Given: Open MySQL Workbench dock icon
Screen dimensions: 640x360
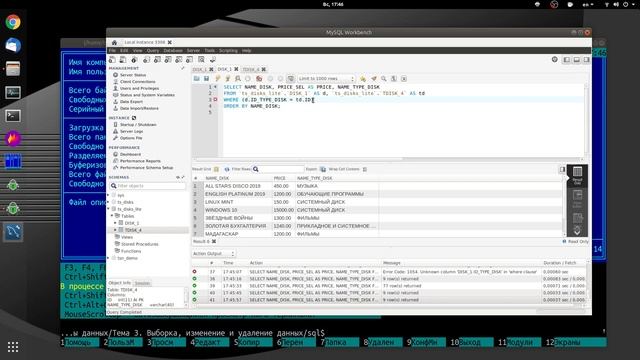Looking at the screenshot, I should click(x=13, y=232).
